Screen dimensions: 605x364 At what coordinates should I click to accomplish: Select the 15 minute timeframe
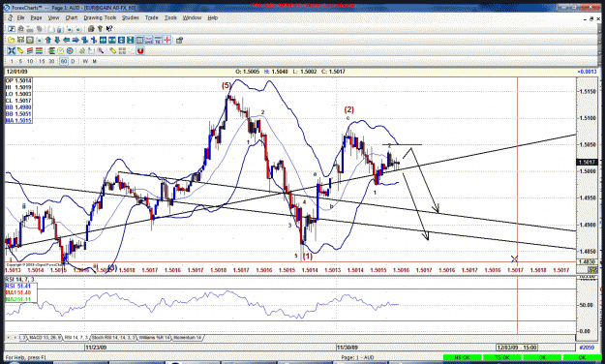point(42,61)
